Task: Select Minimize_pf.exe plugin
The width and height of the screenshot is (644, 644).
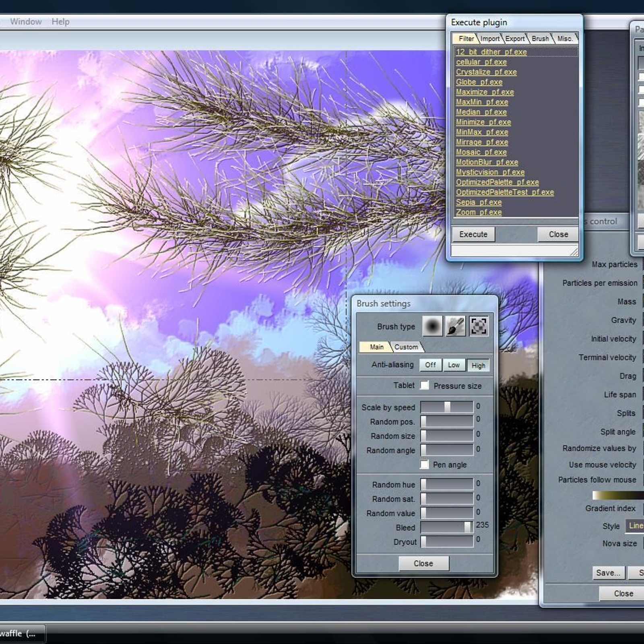Action: (x=483, y=122)
